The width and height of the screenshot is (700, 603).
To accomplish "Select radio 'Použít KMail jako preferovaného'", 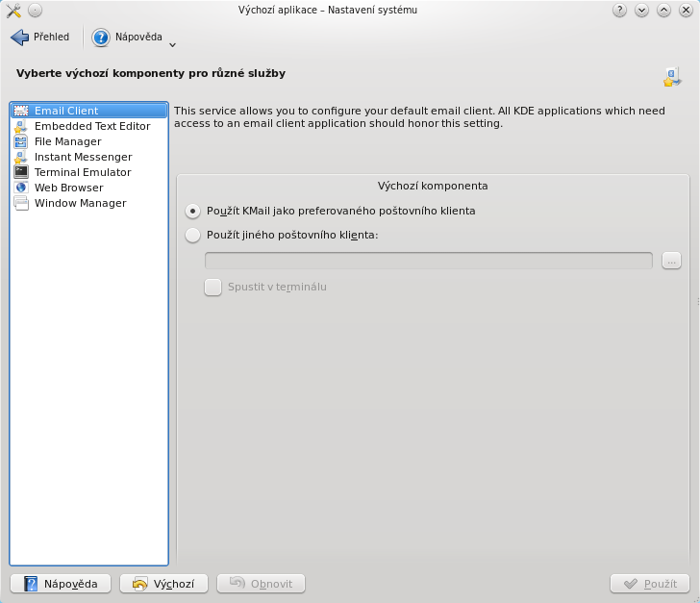I will pos(192,211).
